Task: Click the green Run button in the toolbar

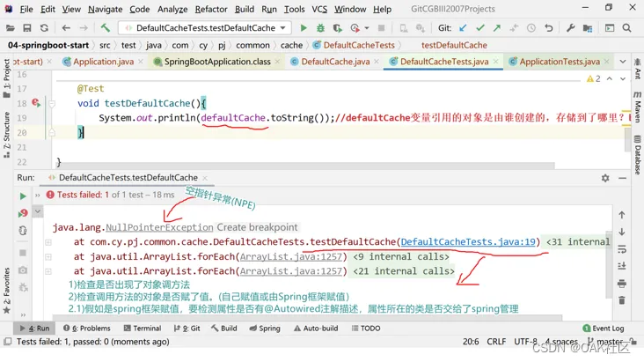Action: [304, 28]
